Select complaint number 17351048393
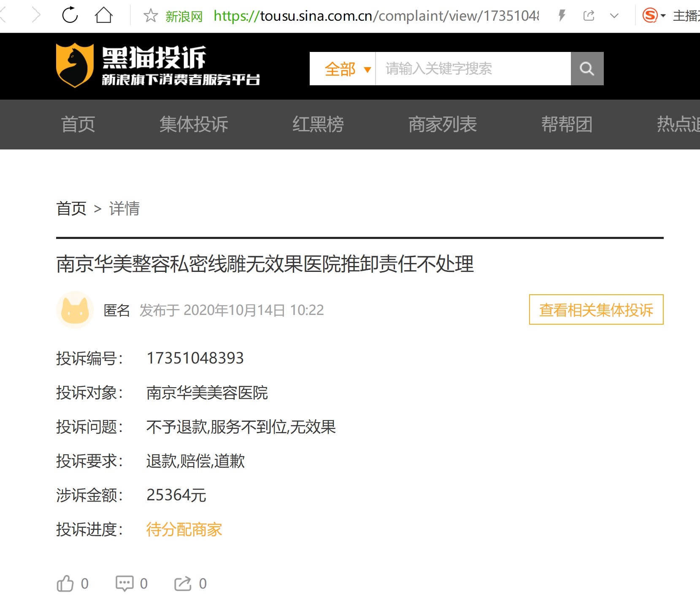The width and height of the screenshot is (700, 616). coord(195,358)
